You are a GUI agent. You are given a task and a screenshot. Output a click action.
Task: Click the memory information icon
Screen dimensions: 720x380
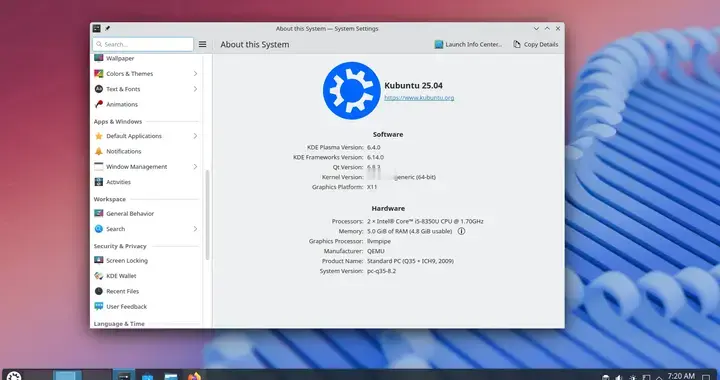point(461,231)
